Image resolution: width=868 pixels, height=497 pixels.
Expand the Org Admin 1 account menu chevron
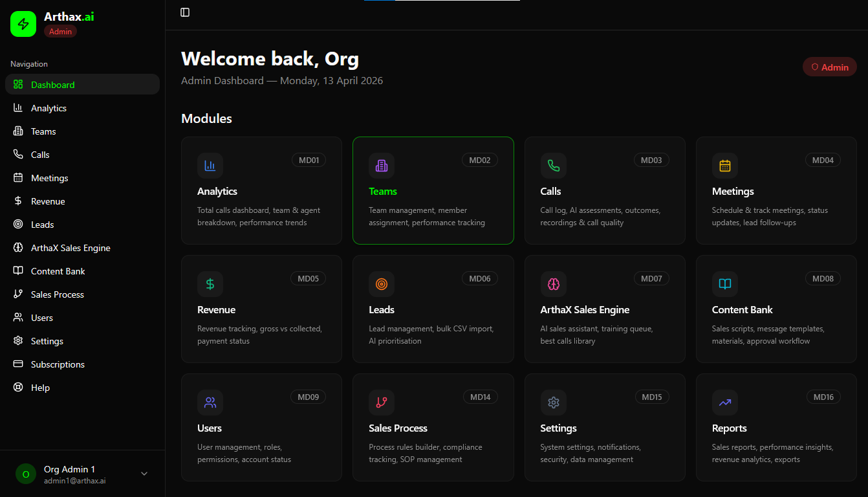(144, 474)
